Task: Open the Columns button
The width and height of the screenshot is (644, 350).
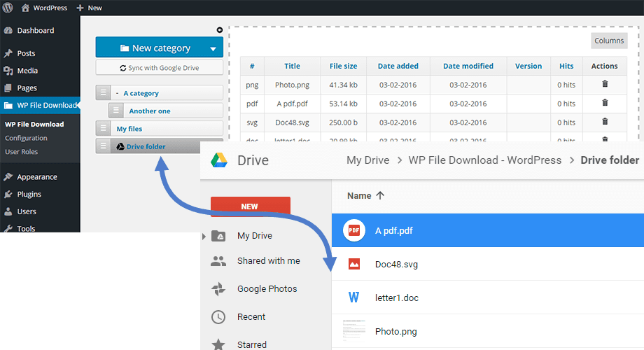Action: [609, 41]
